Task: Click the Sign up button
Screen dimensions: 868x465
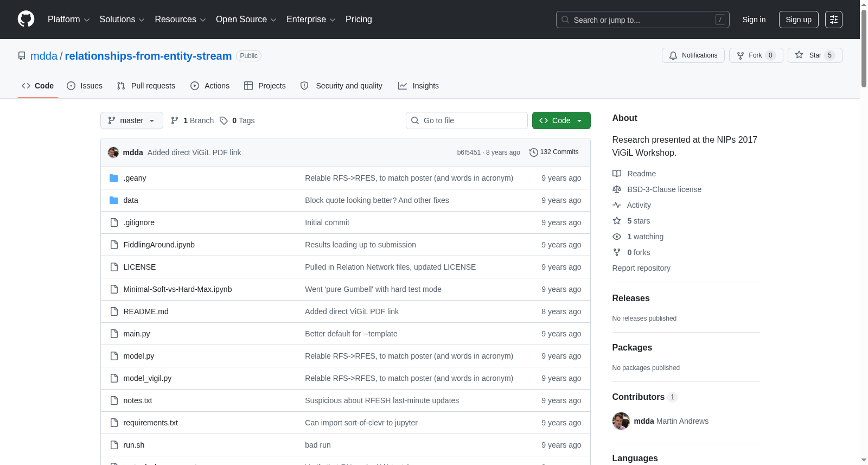Action: (799, 20)
